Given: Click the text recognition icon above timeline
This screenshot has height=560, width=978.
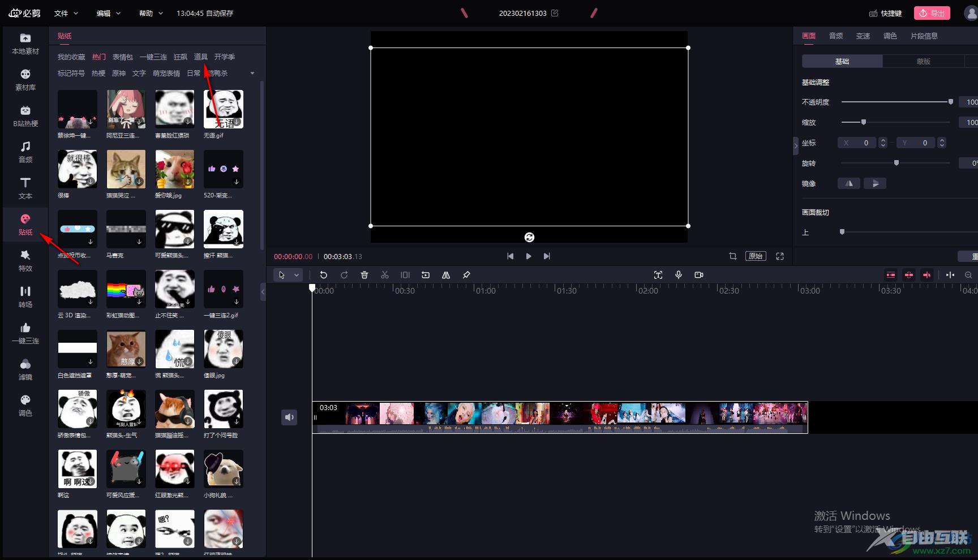Looking at the screenshot, I should 658,275.
